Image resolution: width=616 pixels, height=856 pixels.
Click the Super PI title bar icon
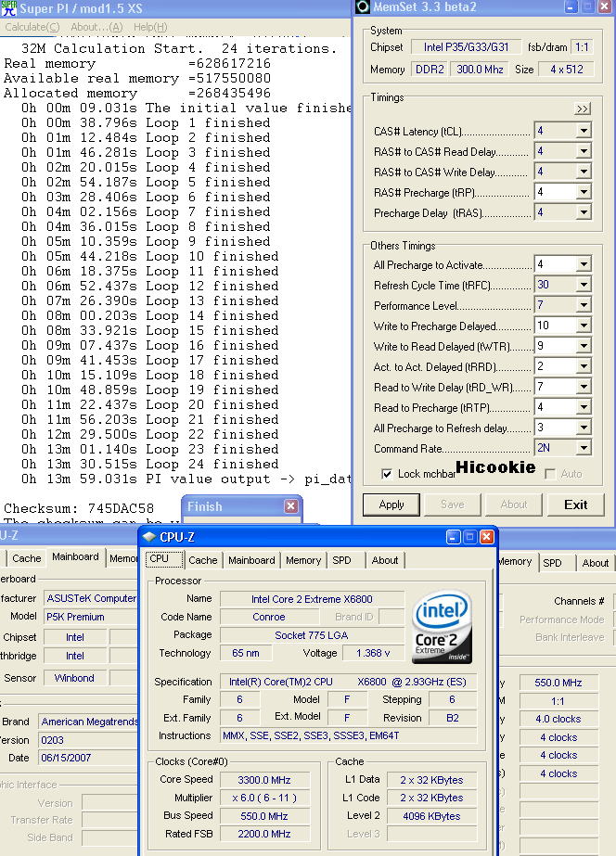point(9,8)
